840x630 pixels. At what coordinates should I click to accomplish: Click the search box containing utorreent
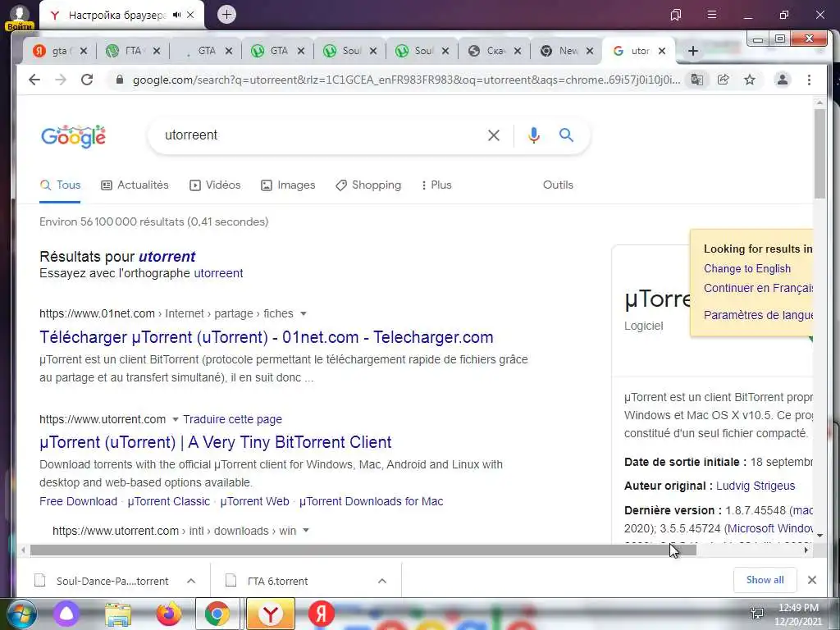pyautogui.click(x=322, y=135)
